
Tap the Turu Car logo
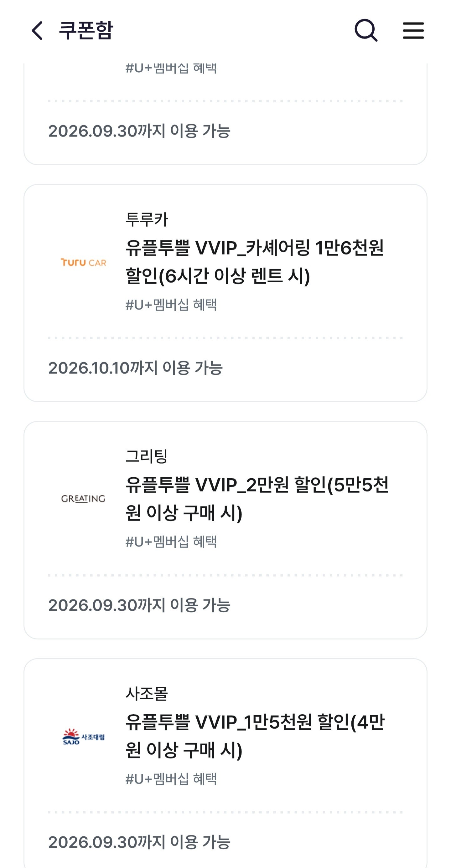83,262
